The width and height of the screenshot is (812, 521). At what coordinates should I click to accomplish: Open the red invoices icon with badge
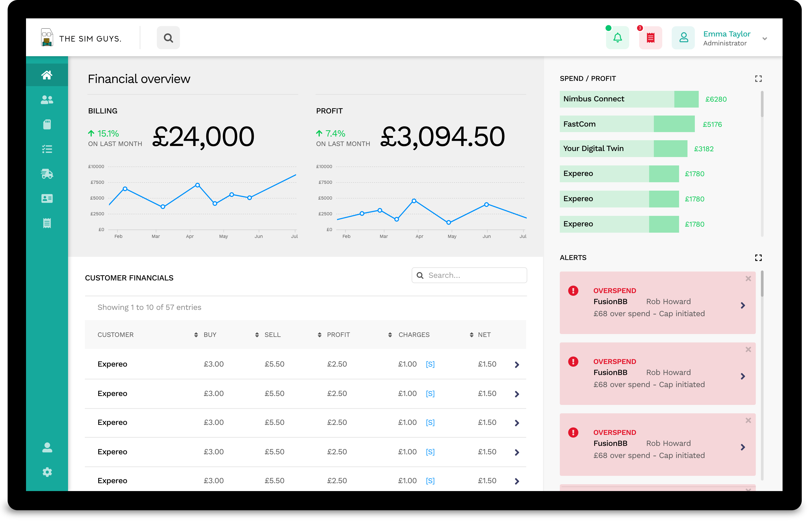click(x=650, y=38)
